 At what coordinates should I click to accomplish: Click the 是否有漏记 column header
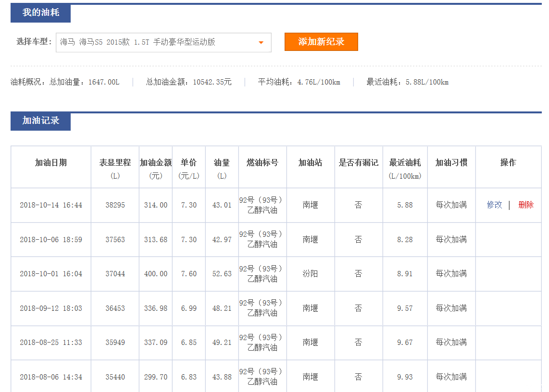point(359,163)
